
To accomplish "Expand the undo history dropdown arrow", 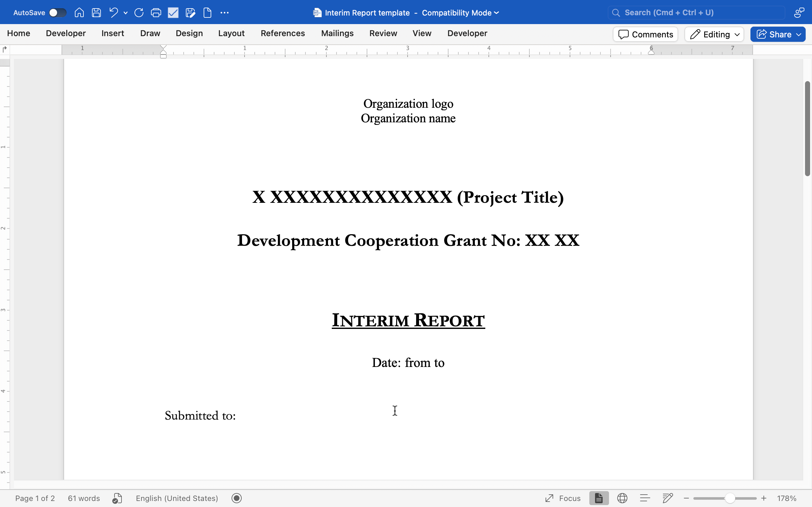I will pos(126,13).
